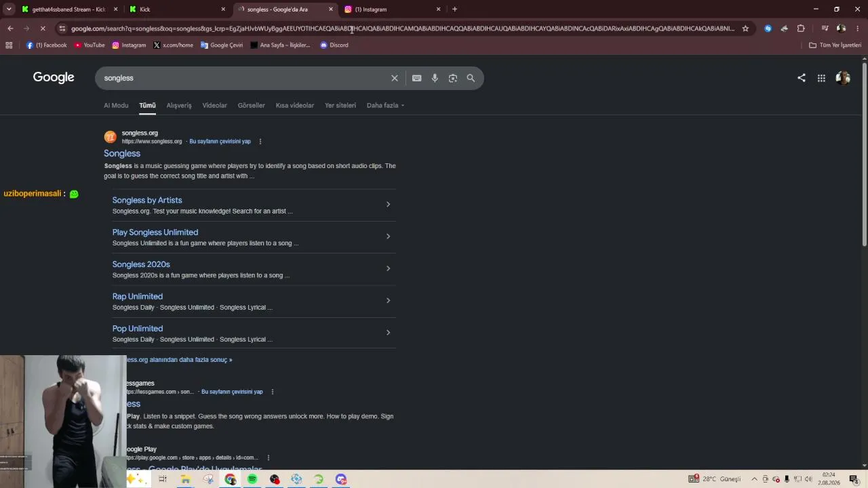Bookmark this page with the star icon
This screenshot has width=868, height=488.
pos(745,28)
